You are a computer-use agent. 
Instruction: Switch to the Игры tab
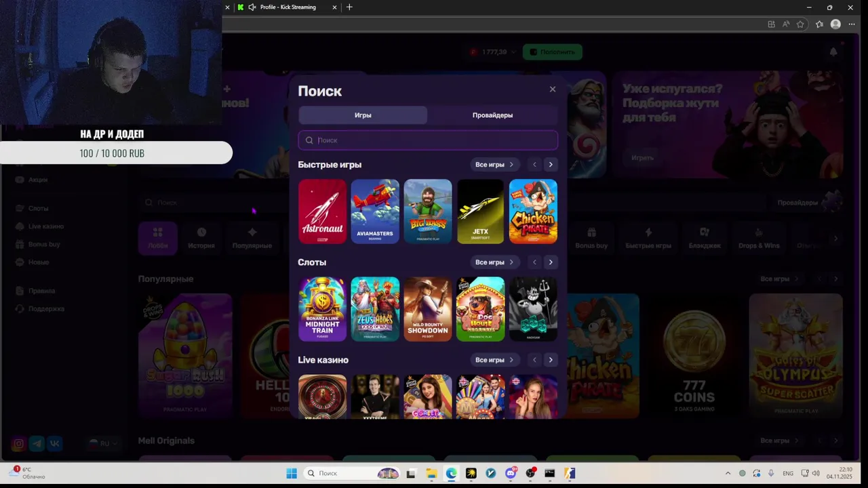point(363,115)
